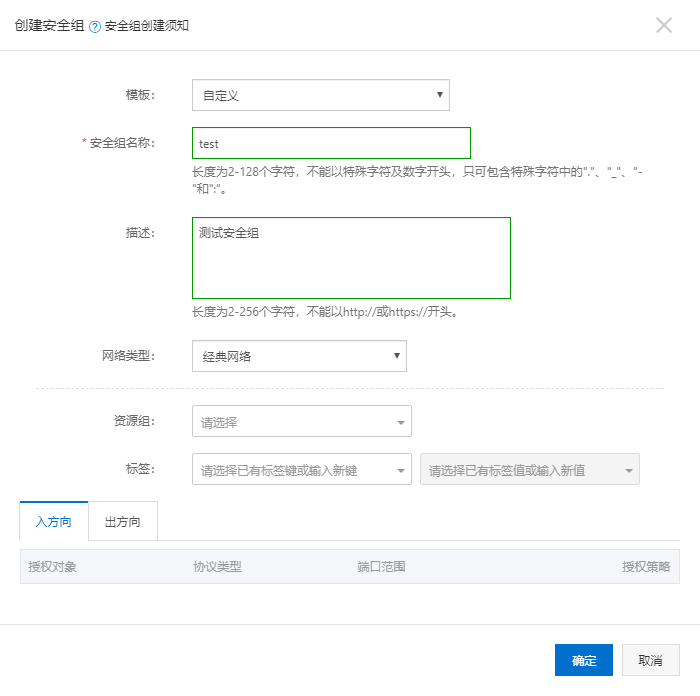Click the 授权对象 column header

tap(52, 567)
